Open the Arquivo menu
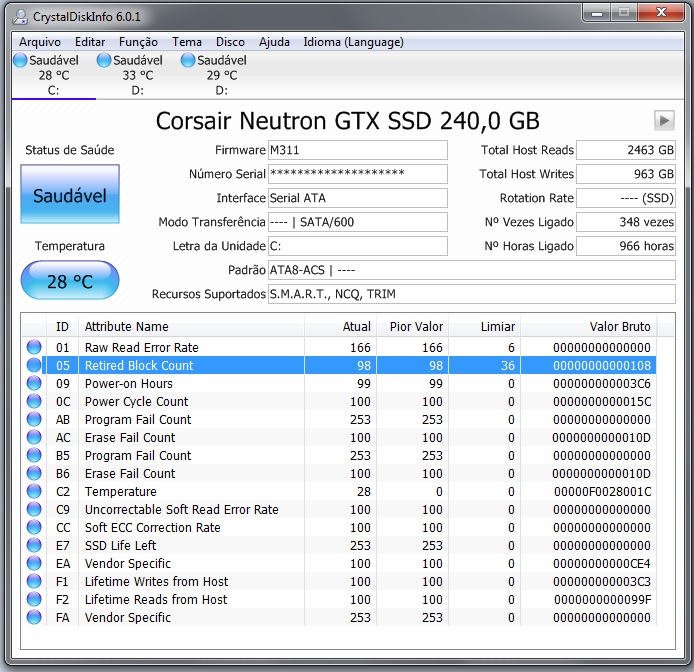 (40, 42)
